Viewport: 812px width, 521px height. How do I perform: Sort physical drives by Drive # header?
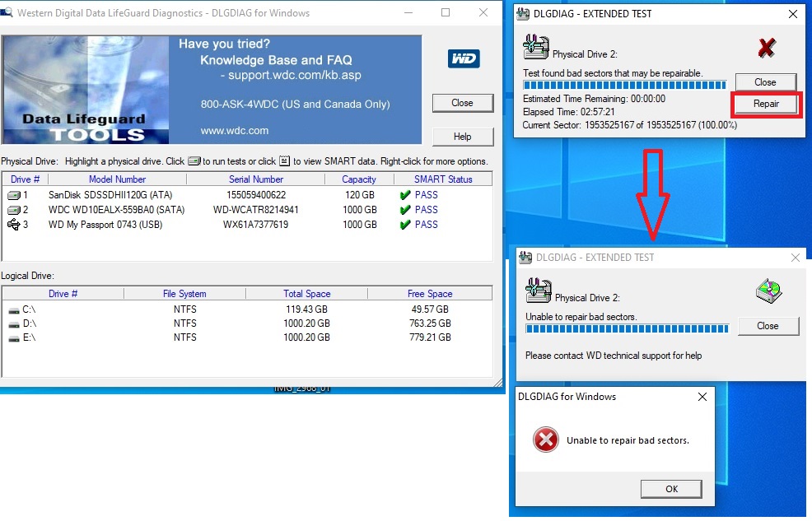25,179
